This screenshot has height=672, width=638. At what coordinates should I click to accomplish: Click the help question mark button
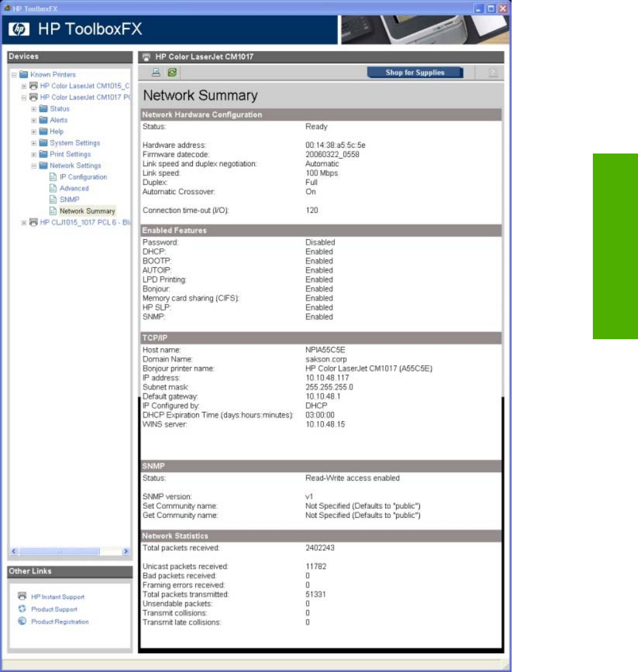[493, 73]
